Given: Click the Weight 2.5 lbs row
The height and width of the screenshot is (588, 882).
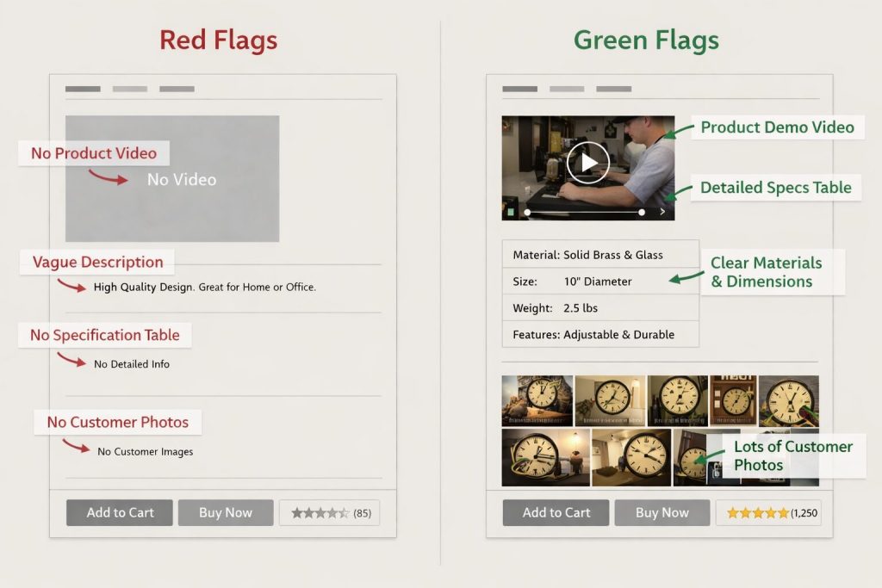Looking at the screenshot, I should point(600,308).
